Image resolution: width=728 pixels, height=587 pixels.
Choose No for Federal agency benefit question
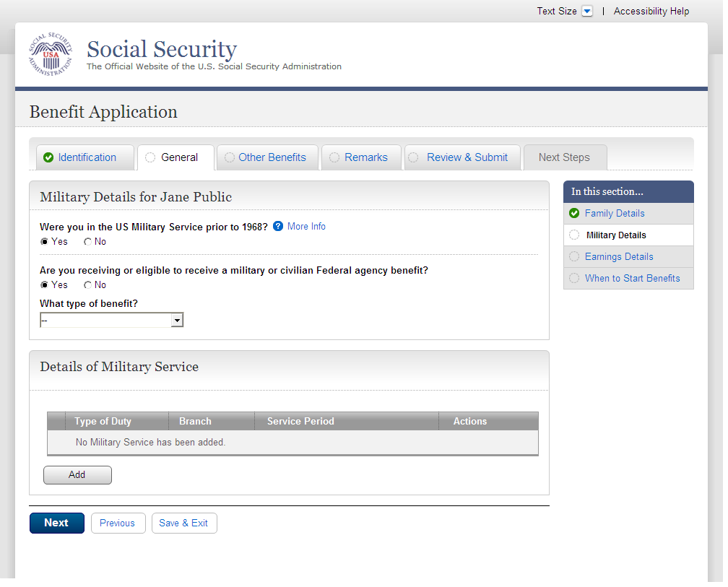coord(88,285)
